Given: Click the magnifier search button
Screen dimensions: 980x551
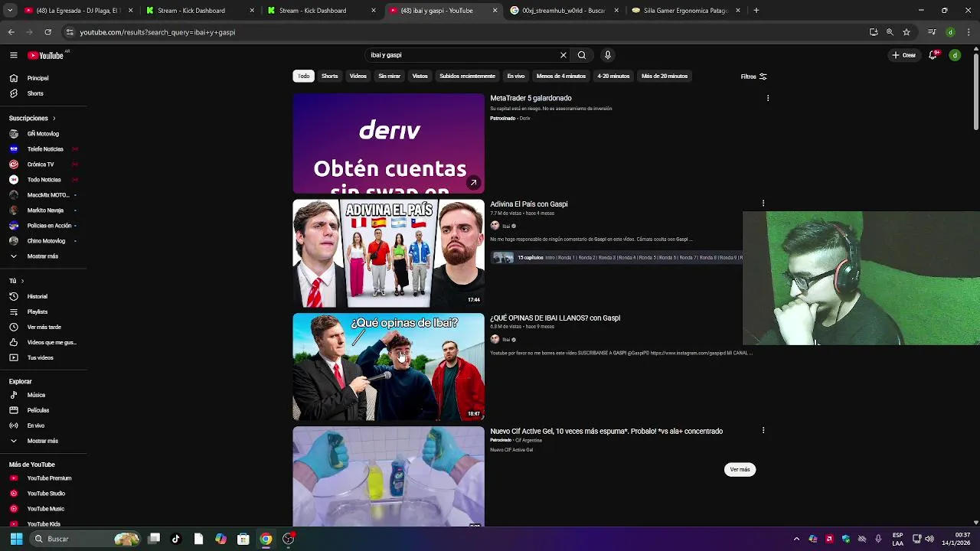Looking at the screenshot, I should pyautogui.click(x=582, y=55).
